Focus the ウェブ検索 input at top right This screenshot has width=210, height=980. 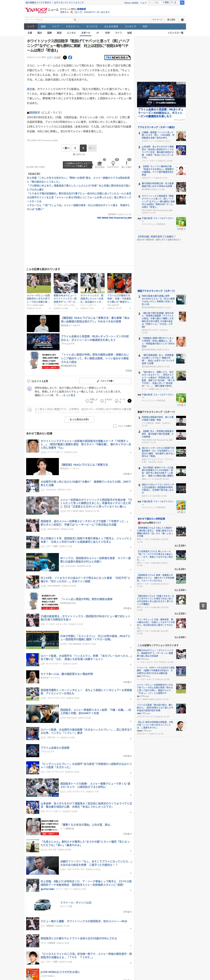point(155,3)
